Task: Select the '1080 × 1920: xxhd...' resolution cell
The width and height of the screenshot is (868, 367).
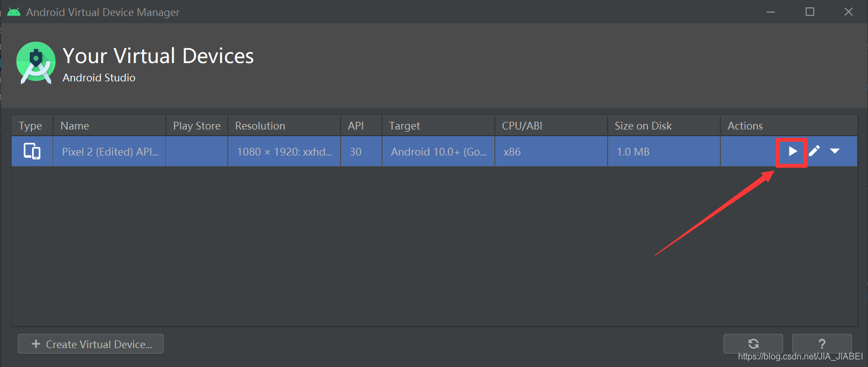Action: click(284, 151)
